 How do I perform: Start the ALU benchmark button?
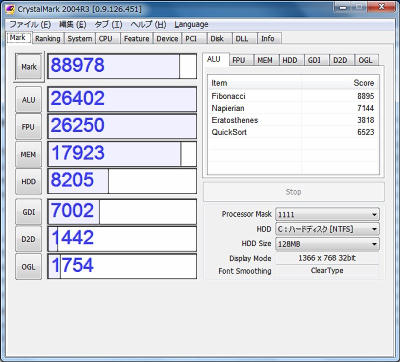click(x=29, y=100)
